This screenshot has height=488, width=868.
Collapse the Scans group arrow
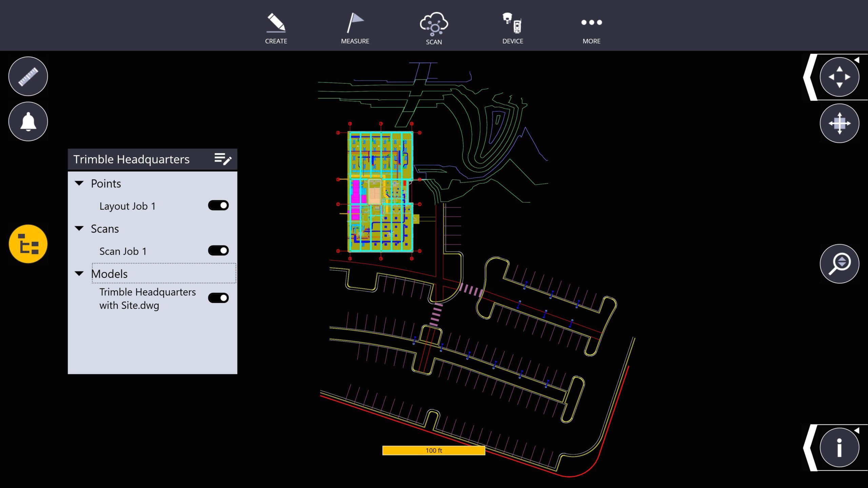tap(79, 228)
